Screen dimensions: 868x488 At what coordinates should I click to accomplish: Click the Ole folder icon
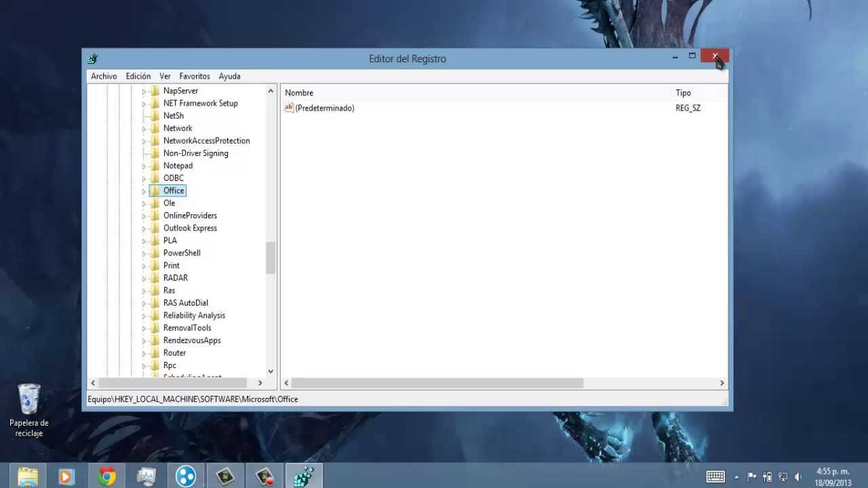155,203
